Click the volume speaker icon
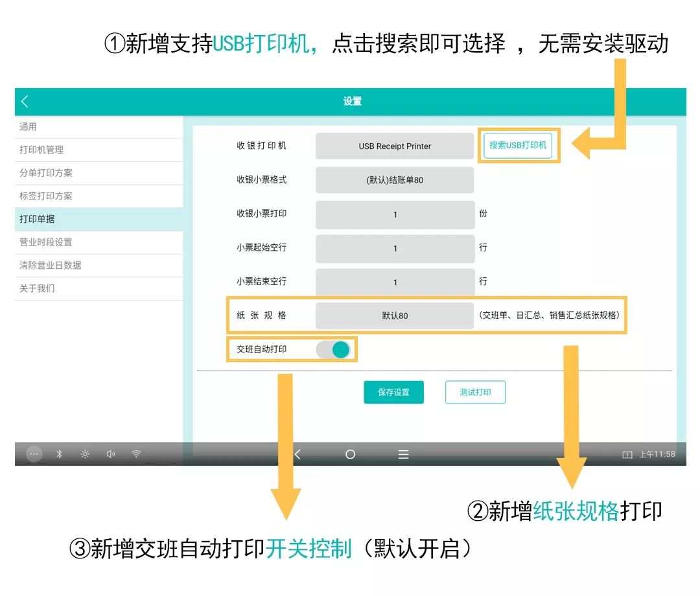Screen dimensions: 700x596 tap(111, 454)
